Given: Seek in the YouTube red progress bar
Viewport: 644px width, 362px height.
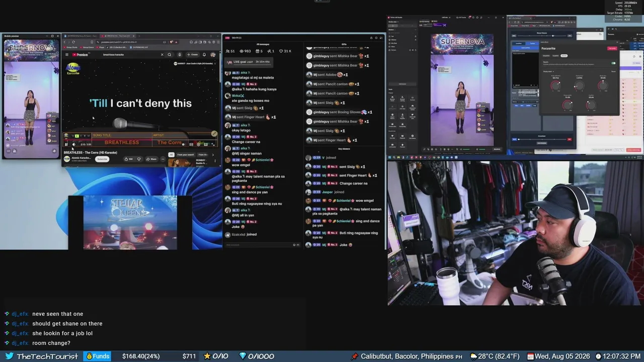Looking at the screenshot, I should click(141, 141).
